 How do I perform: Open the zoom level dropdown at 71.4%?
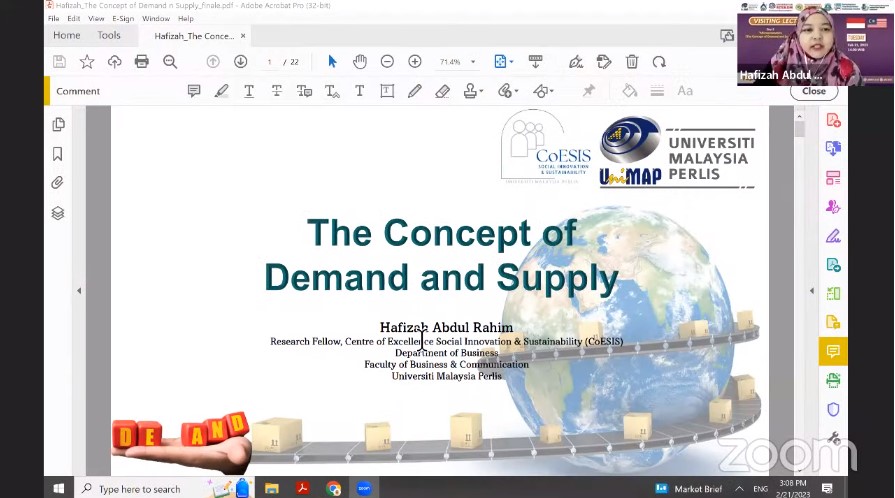473,62
